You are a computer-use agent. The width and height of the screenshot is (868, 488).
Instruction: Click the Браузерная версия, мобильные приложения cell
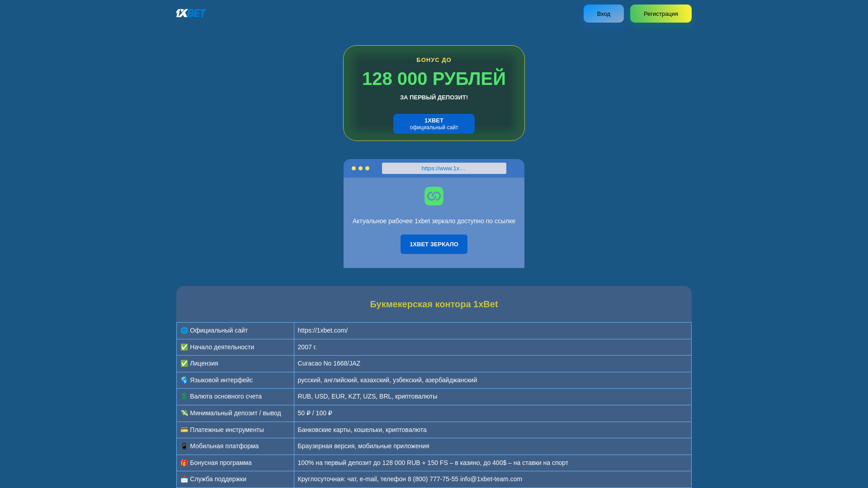[493, 446]
